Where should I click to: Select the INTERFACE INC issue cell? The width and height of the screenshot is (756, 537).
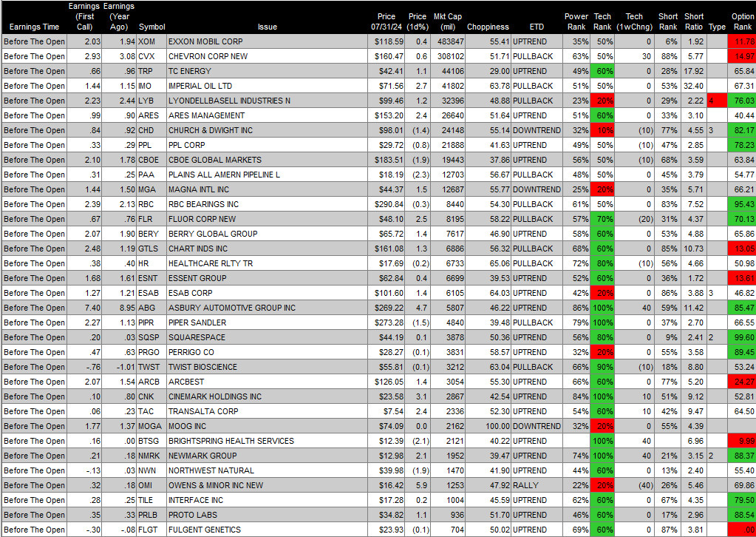point(267,500)
